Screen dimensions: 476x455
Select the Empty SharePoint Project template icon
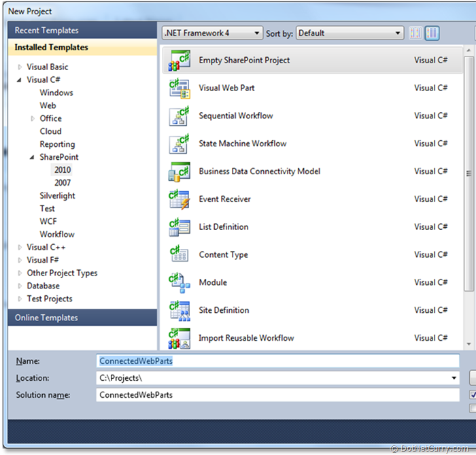click(180, 61)
